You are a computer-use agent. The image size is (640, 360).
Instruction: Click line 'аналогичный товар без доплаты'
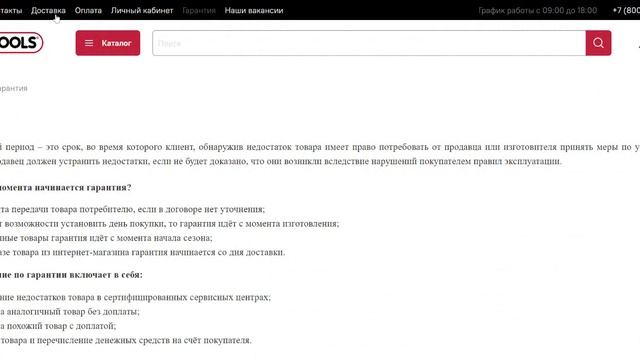(70, 312)
